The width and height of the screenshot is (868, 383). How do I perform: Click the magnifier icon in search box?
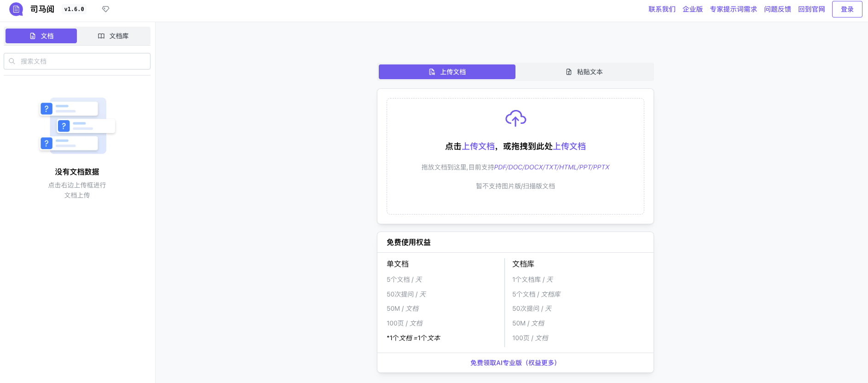(12, 61)
